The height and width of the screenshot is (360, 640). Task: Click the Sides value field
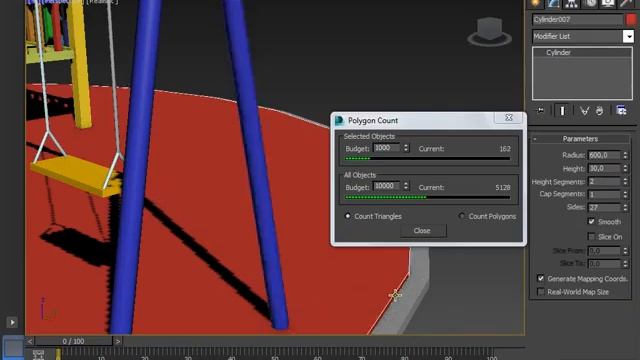pos(604,207)
